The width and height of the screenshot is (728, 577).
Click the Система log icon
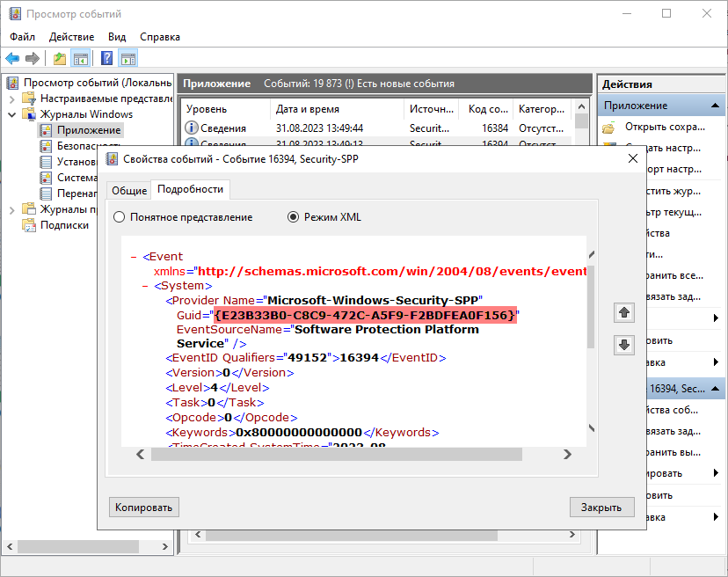pos(46,178)
